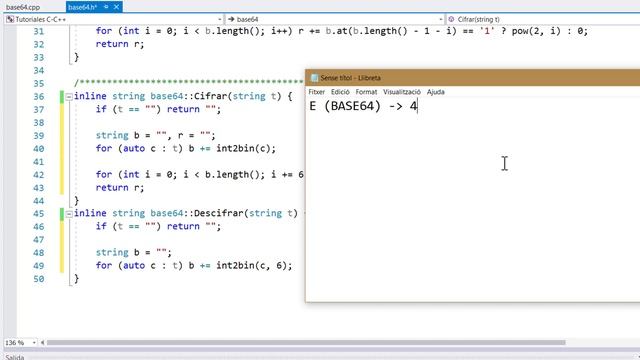Click 'int2bin(c);' on line 40

246,149
